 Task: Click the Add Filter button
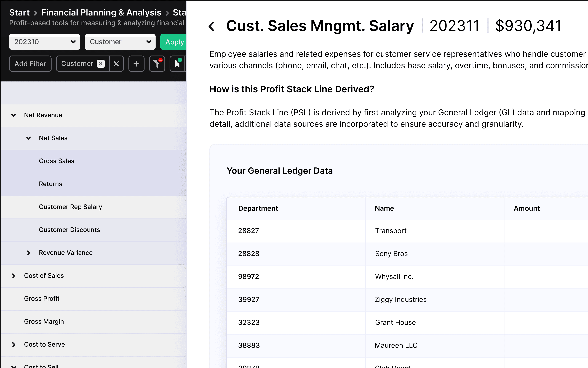pos(30,64)
